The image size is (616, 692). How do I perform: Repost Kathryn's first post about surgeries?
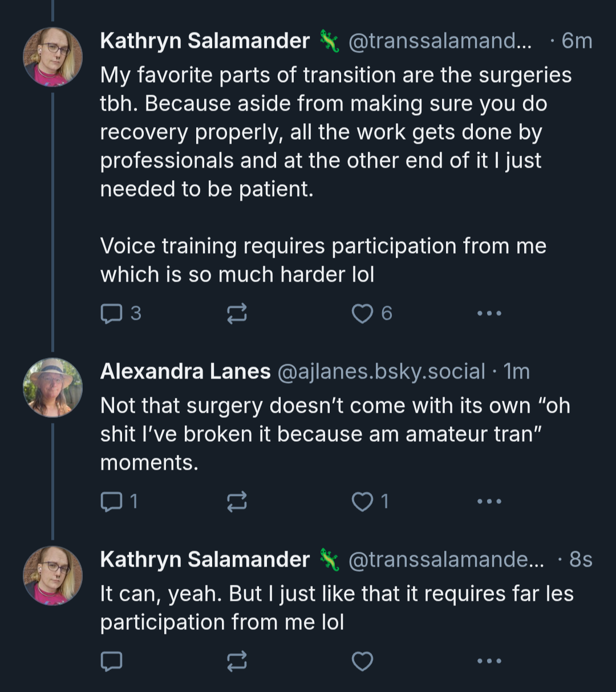coord(237,314)
